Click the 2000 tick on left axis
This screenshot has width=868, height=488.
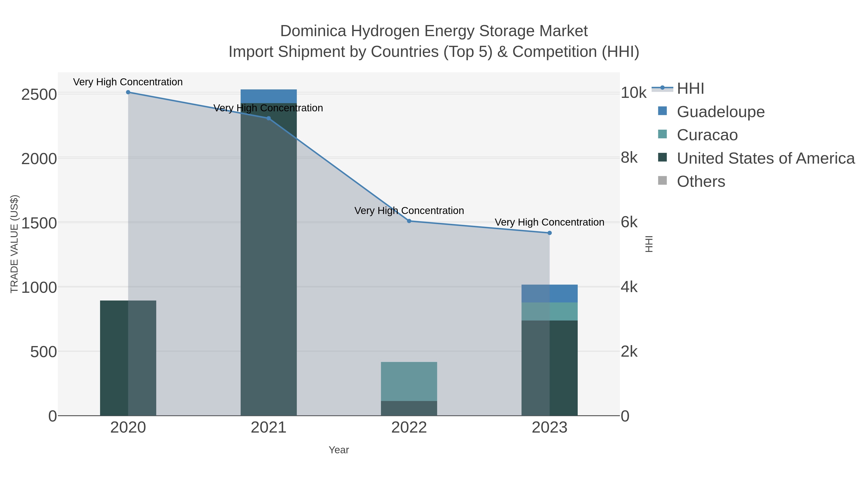tap(39, 159)
